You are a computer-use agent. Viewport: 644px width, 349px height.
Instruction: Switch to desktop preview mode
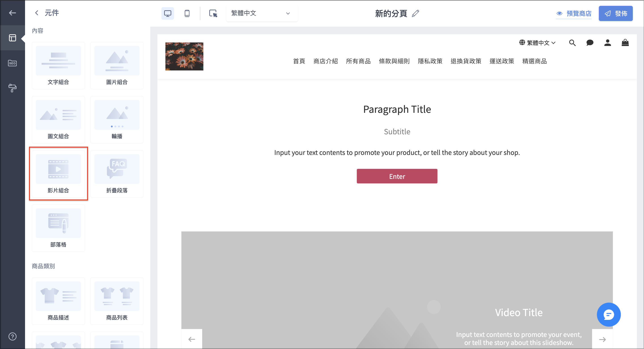click(x=167, y=13)
